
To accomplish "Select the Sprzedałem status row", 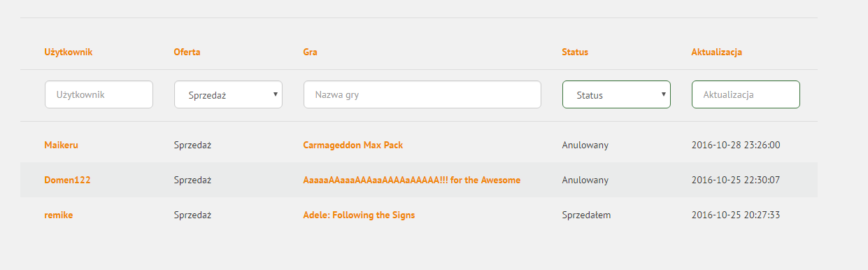I will (419, 215).
